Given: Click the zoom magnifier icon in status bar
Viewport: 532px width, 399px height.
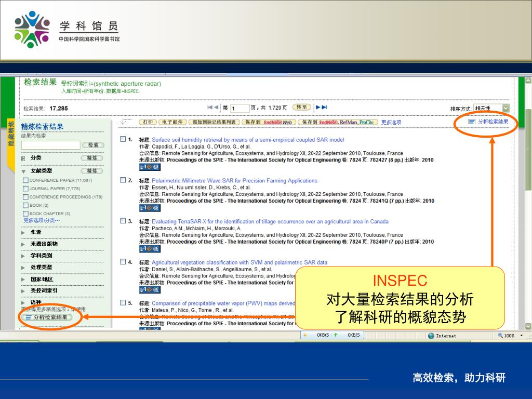Looking at the screenshot, I should (x=500, y=335).
